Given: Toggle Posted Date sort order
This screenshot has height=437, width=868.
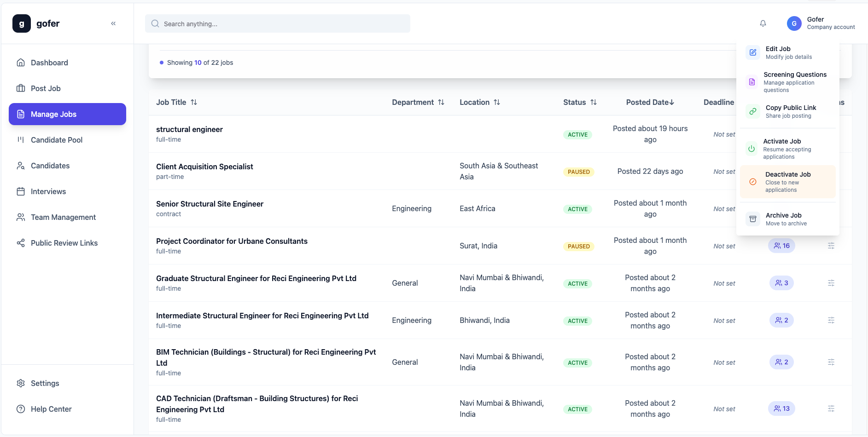Looking at the screenshot, I should pyautogui.click(x=650, y=102).
